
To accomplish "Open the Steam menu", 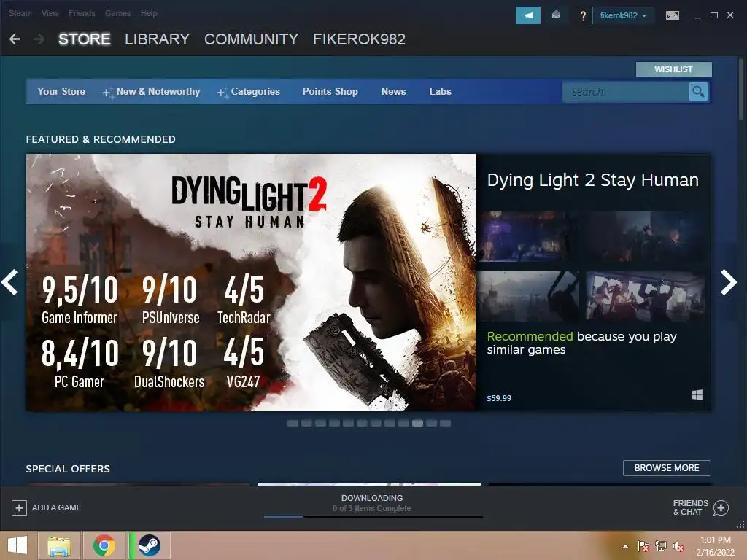I will 20,13.
